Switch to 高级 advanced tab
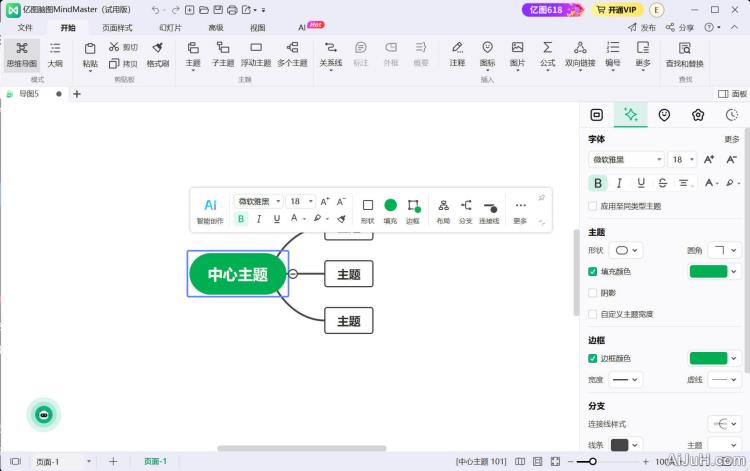 tap(216, 28)
